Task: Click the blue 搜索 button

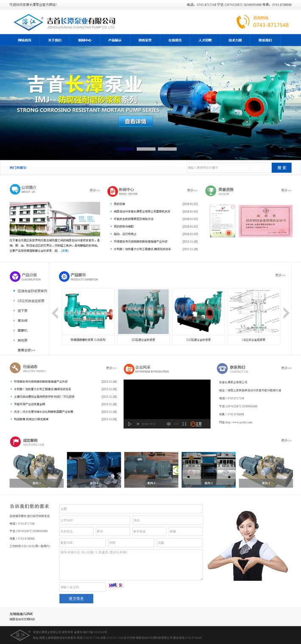Action: tap(281, 167)
